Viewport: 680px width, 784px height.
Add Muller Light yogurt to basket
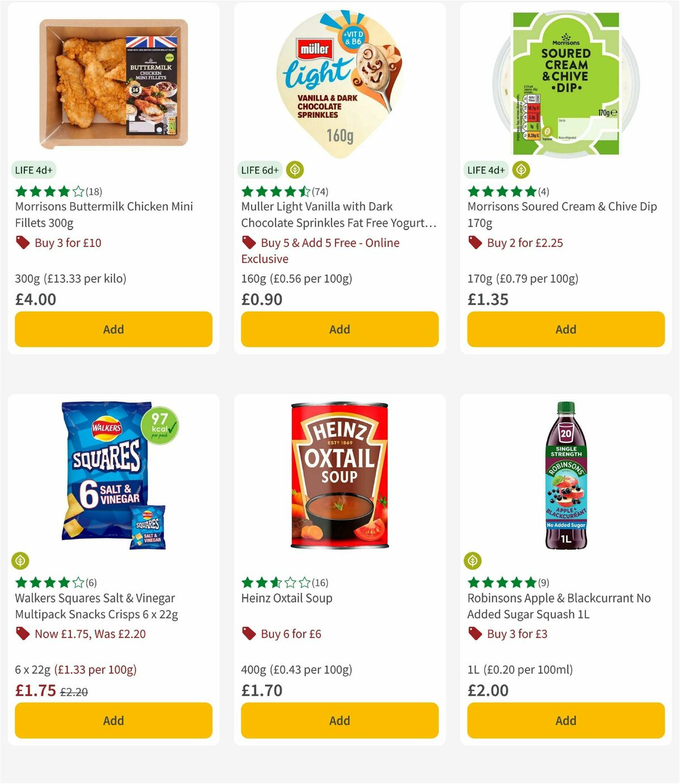[x=339, y=329]
